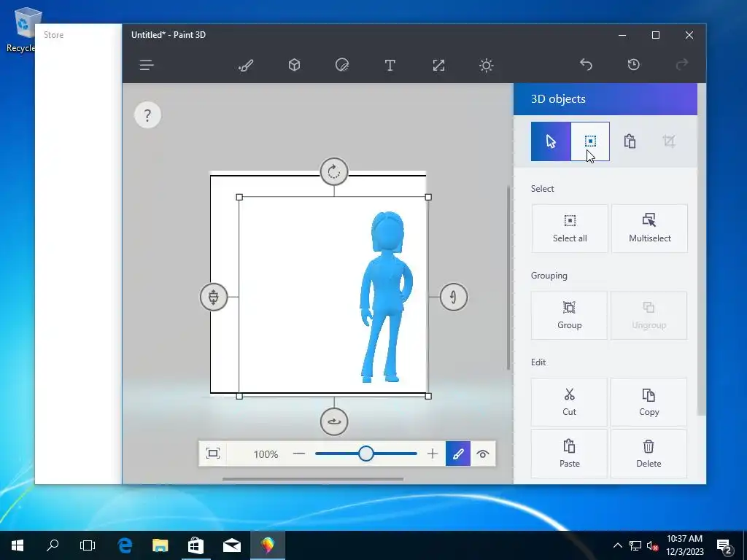Click the X-axis rotate handle right of selection

click(453, 297)
